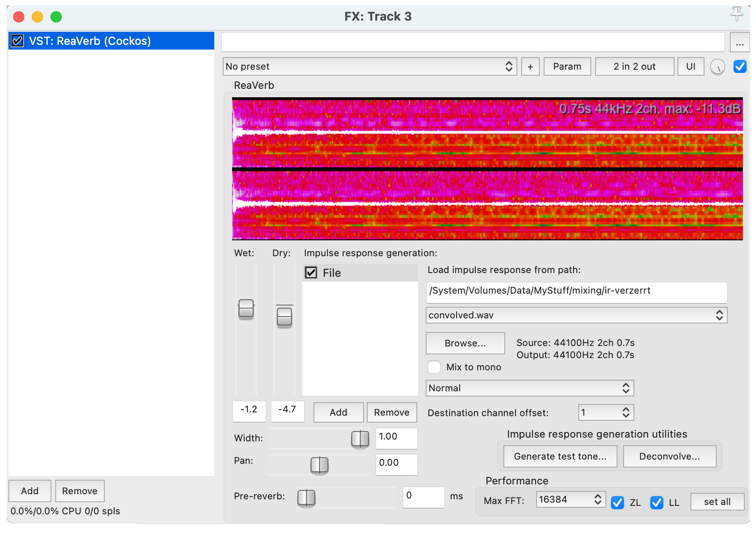Screen dimensions: 756x533
Task: Click the set all button
Action: tap(717, 502)
